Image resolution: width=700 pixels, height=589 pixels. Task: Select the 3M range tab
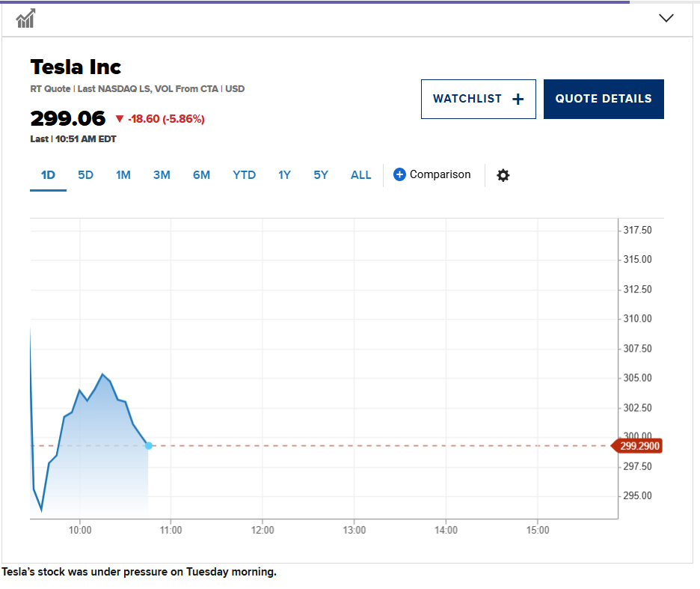(162, 175)
